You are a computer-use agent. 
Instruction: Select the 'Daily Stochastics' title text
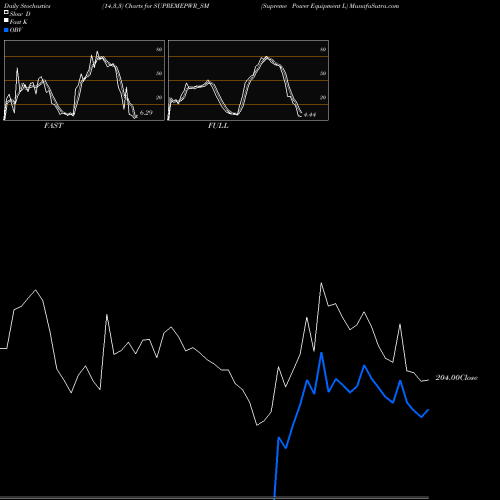point(27,6)
